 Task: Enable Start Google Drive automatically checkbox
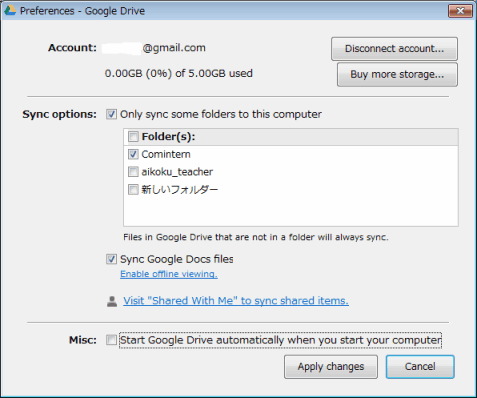click(111, 340)
